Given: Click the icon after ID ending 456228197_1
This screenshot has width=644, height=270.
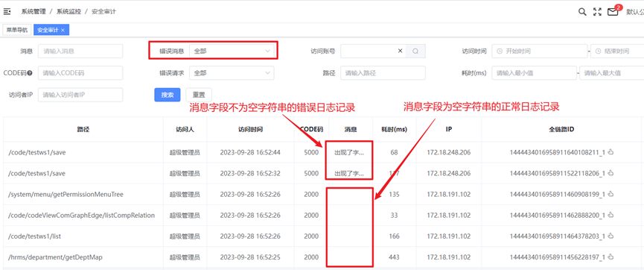Looking at the screenshot, I should click(610, 257).
